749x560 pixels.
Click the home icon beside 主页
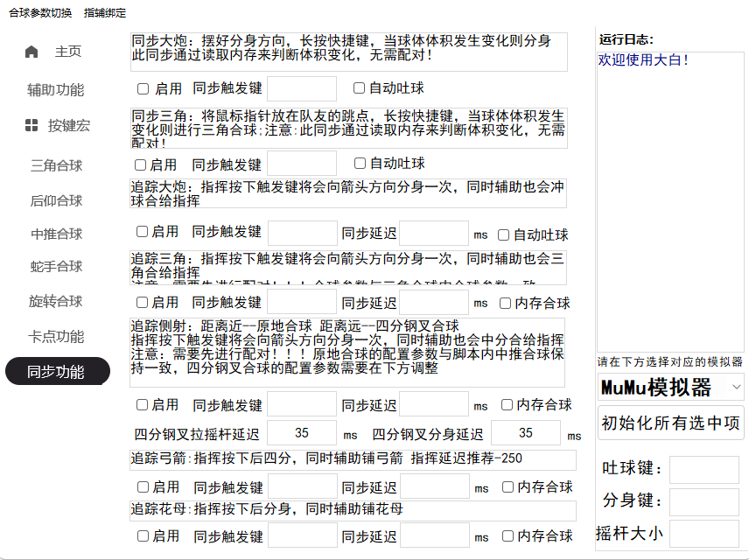(x=31, y=52)
